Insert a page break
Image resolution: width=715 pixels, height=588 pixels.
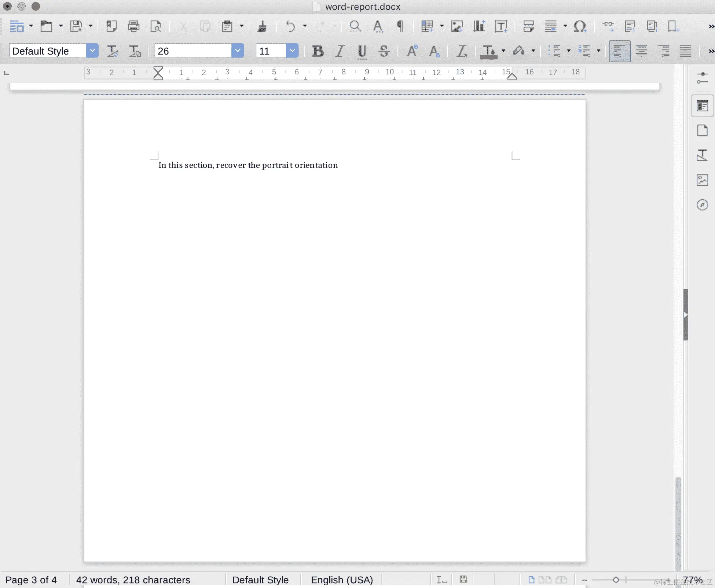click(x=528, y=26)
